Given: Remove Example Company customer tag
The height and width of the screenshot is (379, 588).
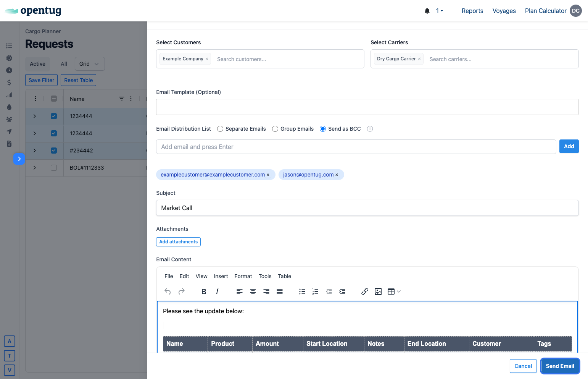Looking at the screenshot, I should (207, 59).
